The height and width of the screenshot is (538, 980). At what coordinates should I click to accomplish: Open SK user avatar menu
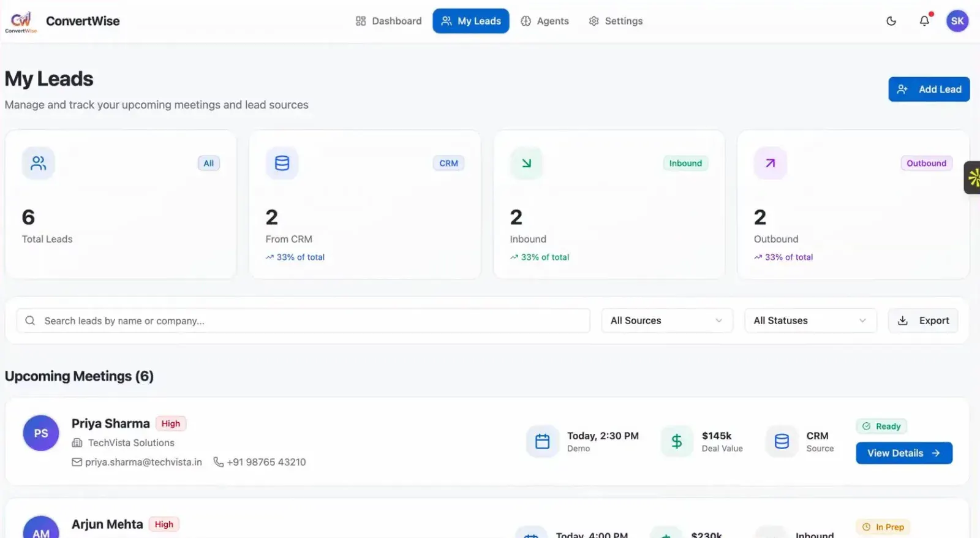[x=957, y=21]
